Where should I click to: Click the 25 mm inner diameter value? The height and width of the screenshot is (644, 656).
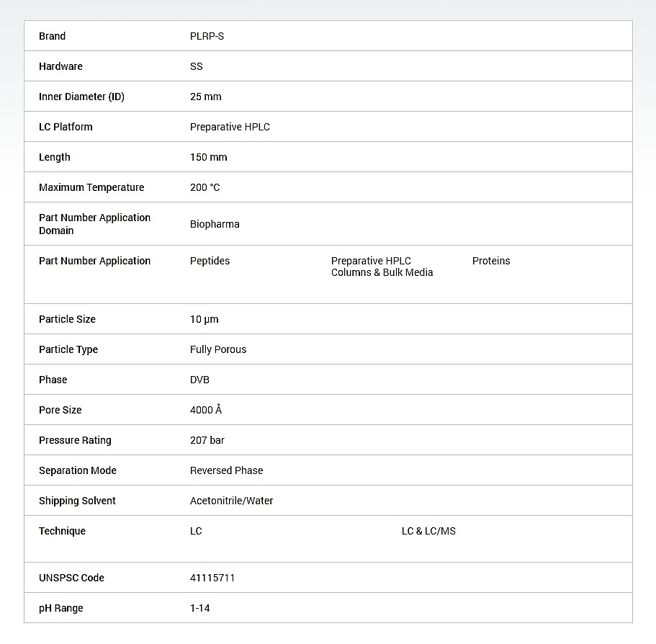(205, 97)
